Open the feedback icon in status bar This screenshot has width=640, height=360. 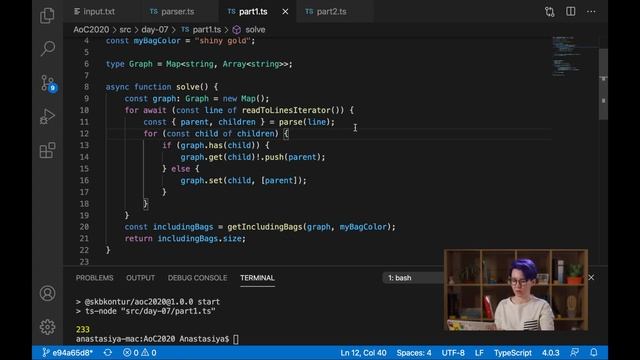tap(574, 352)
